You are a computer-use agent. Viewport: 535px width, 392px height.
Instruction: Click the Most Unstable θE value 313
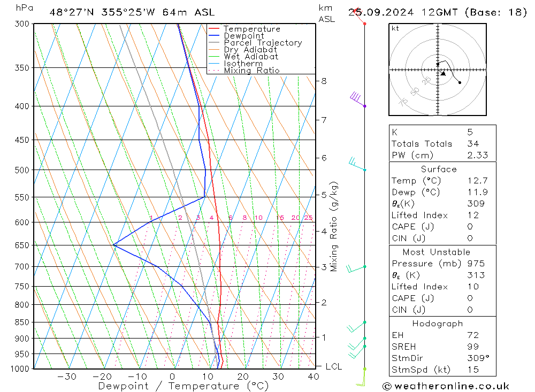[476, 275]
